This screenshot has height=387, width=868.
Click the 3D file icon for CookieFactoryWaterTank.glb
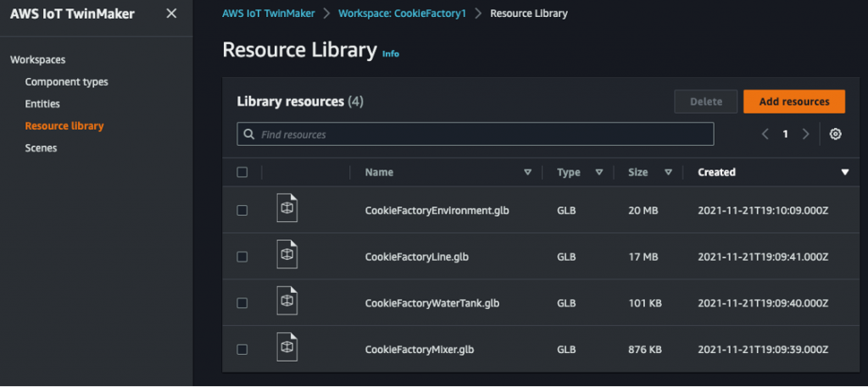coord(287,301)
